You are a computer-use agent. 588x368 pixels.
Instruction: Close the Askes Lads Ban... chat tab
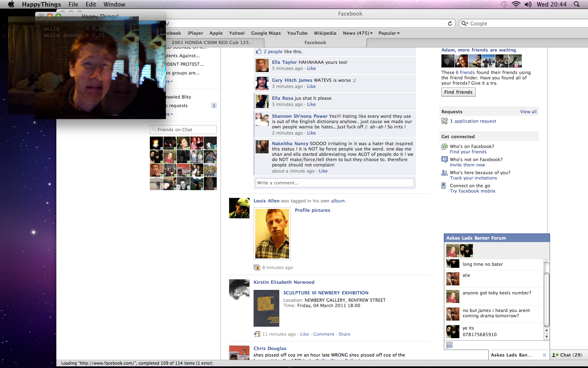click(x=544, y=355)
